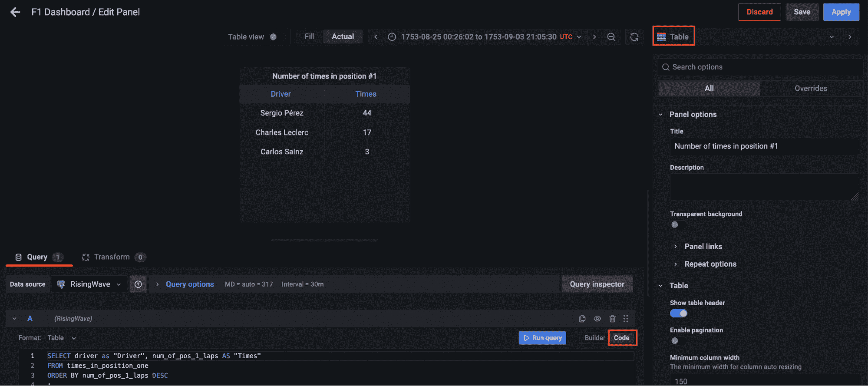Go back using the arrow icon
The height and width of the screenshot is (386, 868).
pos(15,12)
